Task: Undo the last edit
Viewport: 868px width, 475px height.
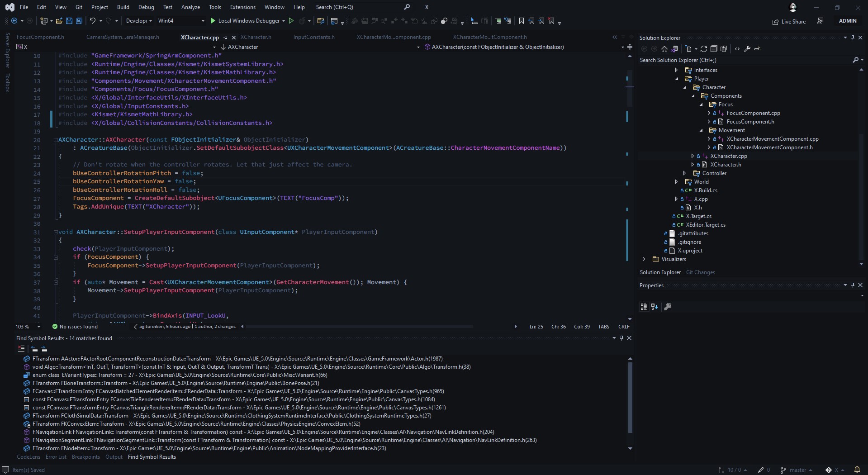Action: [93, 21]
